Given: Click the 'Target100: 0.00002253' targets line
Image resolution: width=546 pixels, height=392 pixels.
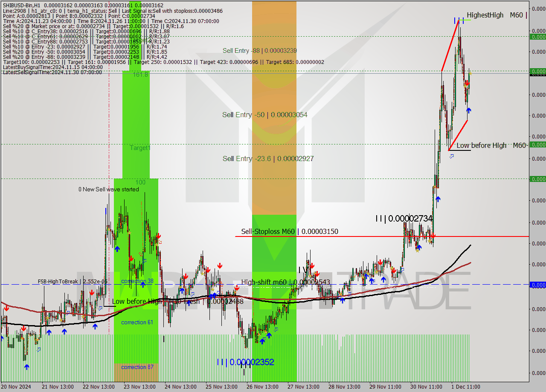Looking at the screenshot, I should (163, 62).
